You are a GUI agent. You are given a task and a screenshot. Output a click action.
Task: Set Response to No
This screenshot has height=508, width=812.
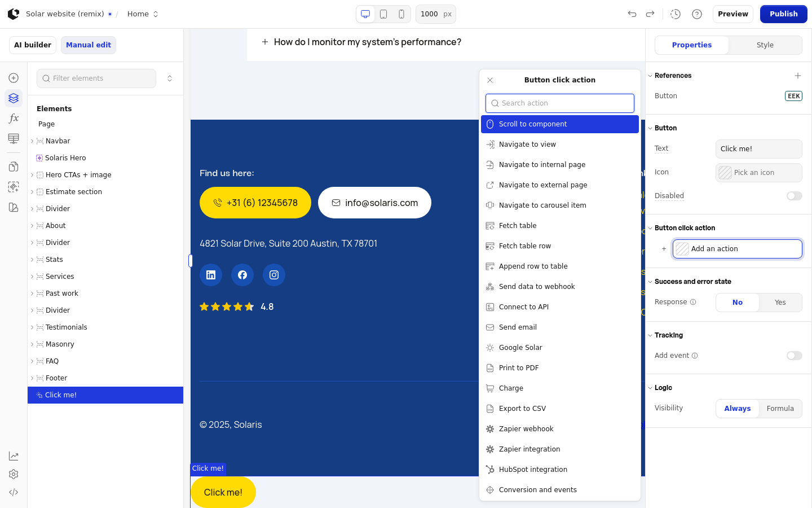click(738, 303)
